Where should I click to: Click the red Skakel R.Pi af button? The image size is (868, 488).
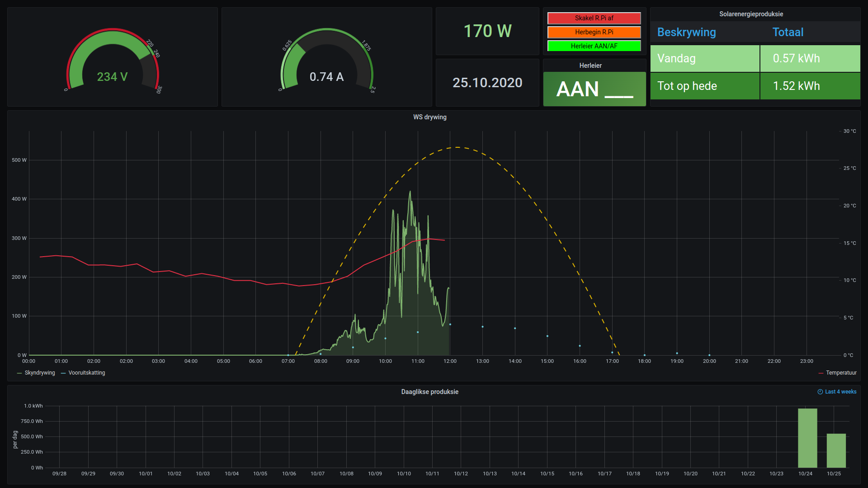pos(594,18)
